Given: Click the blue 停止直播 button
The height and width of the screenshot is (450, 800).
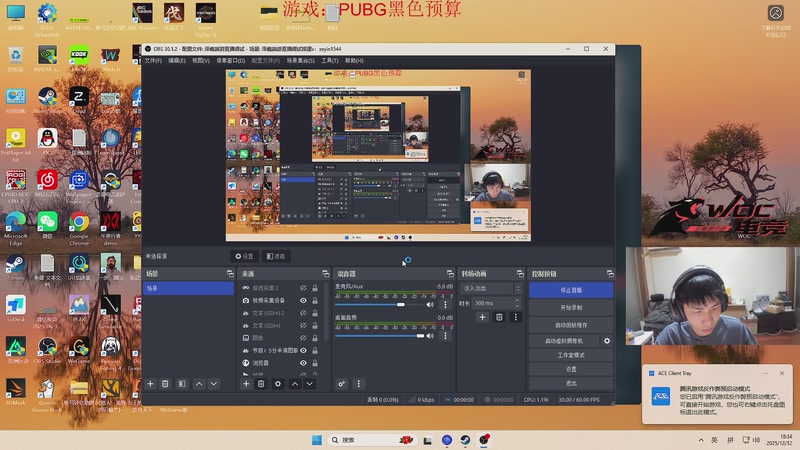Looking at the screenshot, I should tap(571, 290).
